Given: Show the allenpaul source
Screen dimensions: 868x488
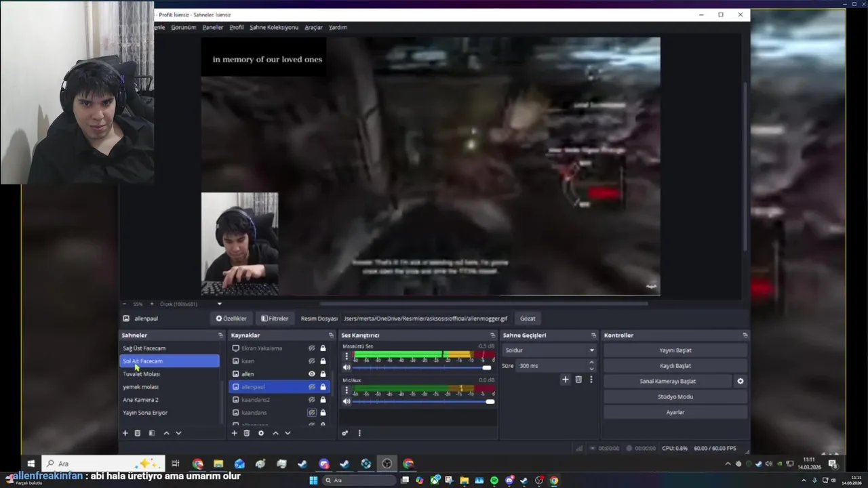Looking at the screenshot, I should [x=312, y=387].
